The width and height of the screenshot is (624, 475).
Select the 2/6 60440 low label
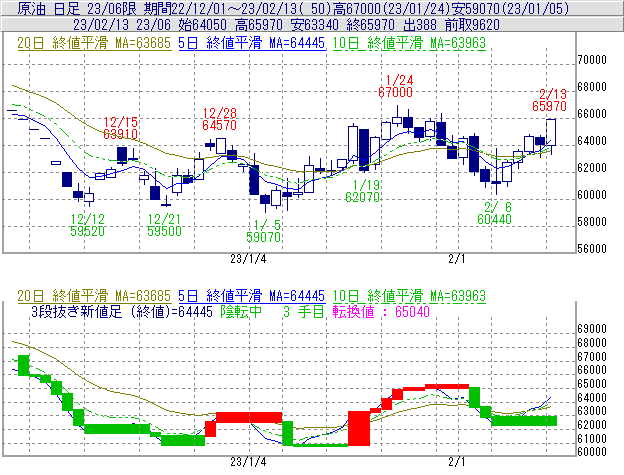[494, 213]
